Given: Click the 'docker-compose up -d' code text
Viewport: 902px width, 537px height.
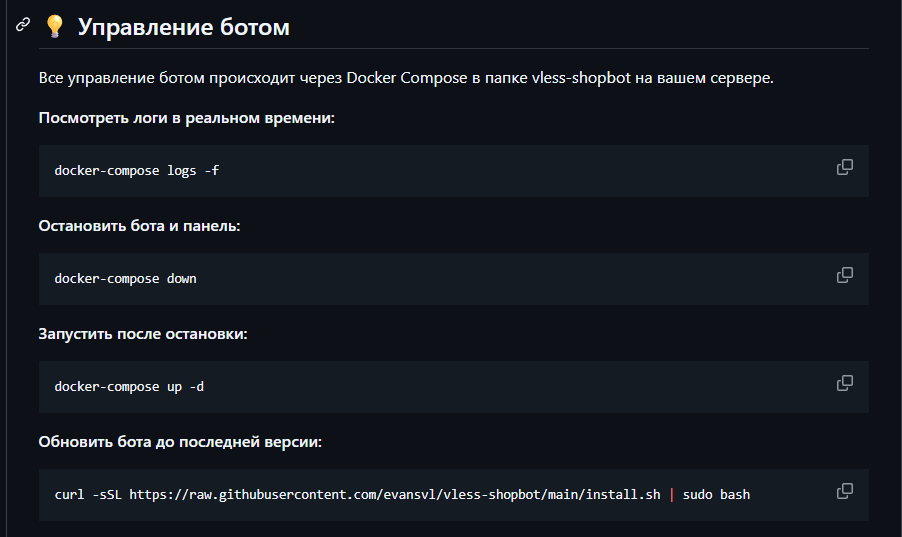Looking at the screenshot, I should point(129,387).
